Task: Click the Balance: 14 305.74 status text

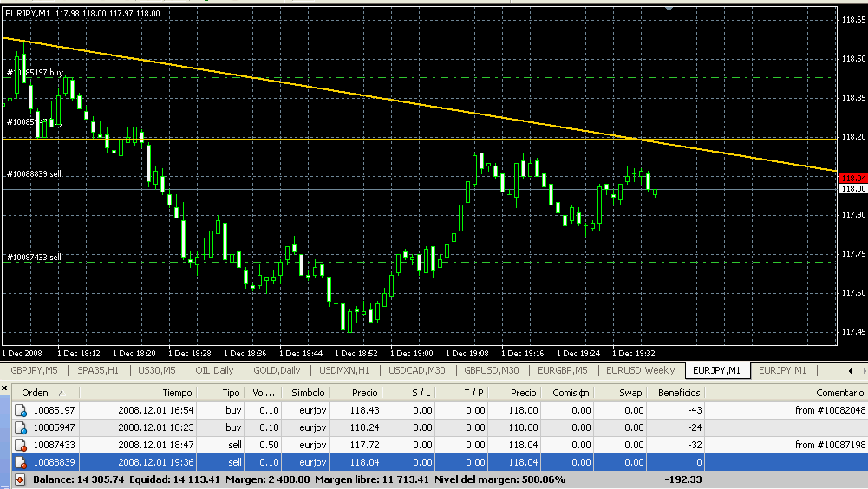Action: tap(78, 479)
